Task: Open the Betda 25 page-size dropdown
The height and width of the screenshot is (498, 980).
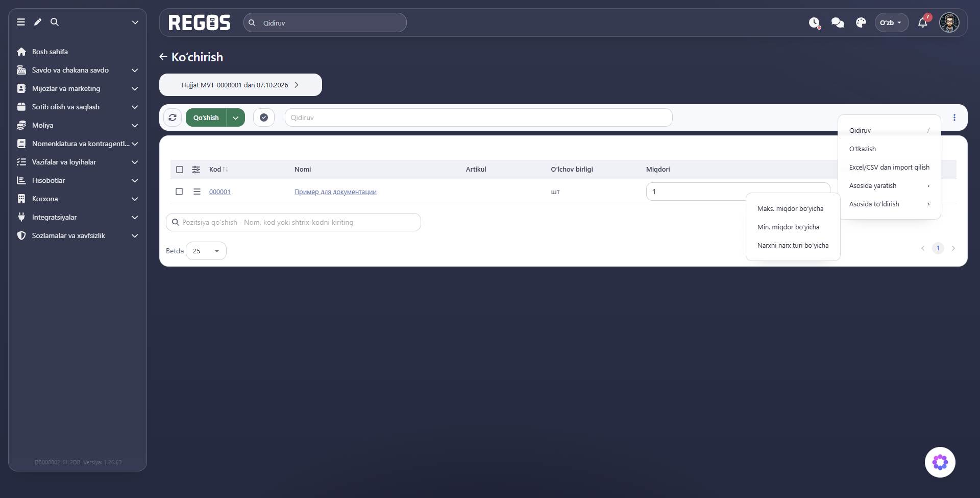Action: (x=206, y=251)
